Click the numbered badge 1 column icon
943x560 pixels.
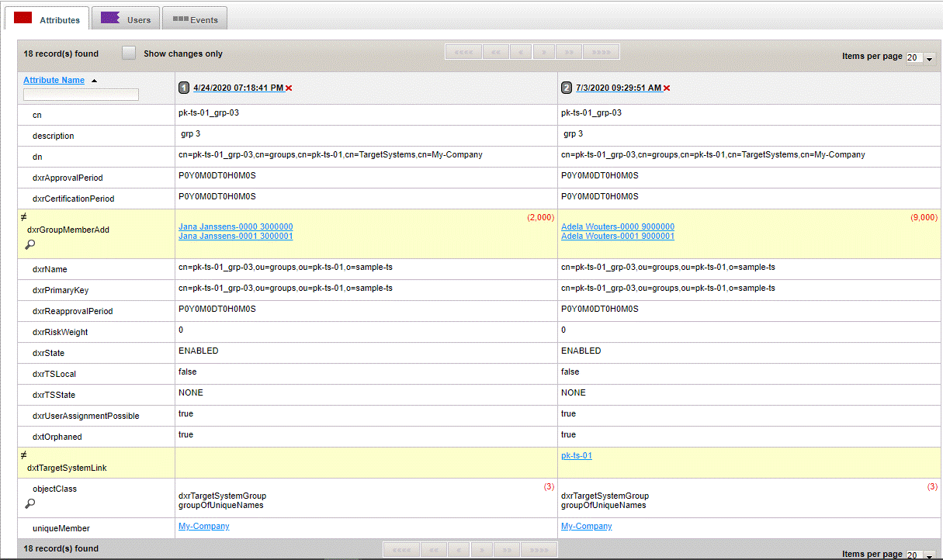pos(184,88)
